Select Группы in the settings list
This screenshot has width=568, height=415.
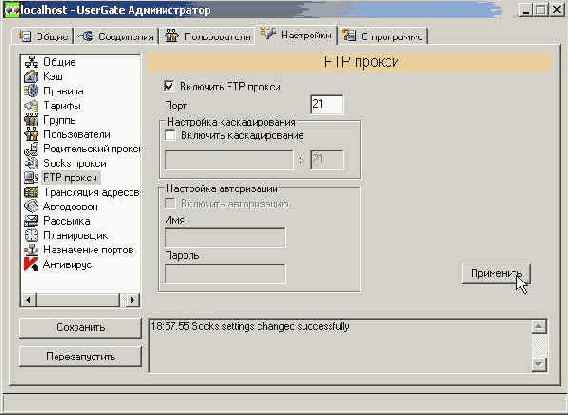click(59, 120)
